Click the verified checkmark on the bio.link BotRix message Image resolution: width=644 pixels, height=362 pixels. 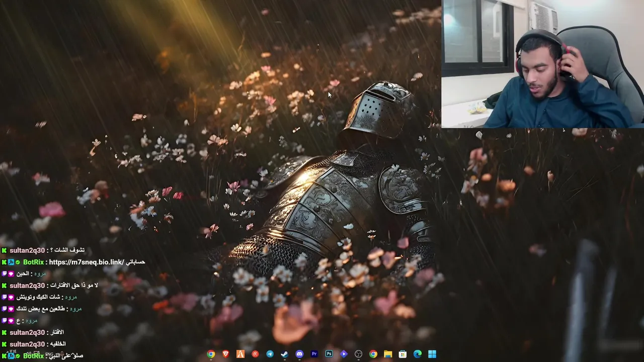[x=18, y=262]
